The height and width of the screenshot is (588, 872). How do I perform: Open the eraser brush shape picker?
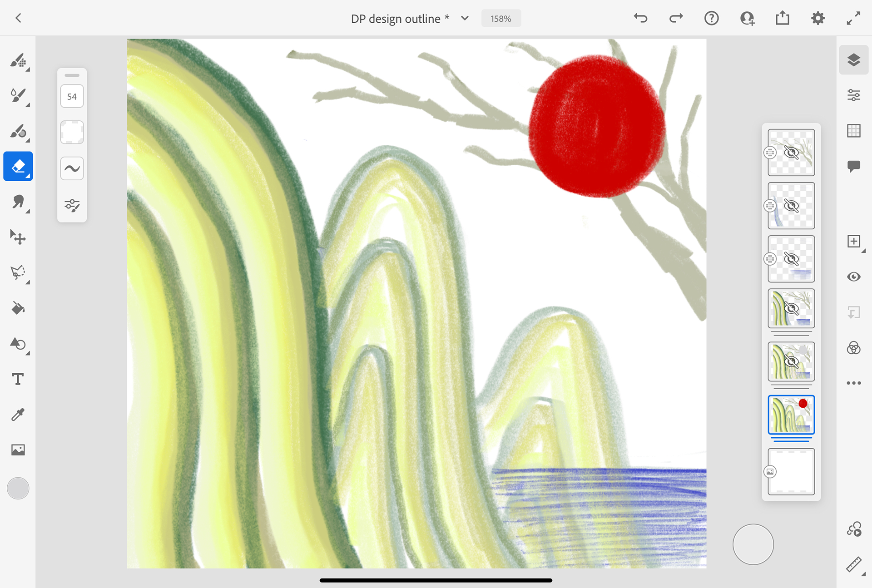pyautogui.click(x=72, y=132)
